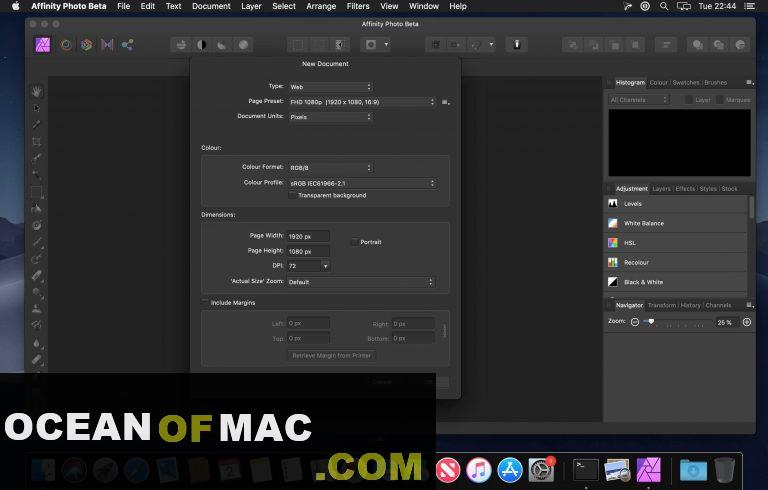768x490 pixels.
Task: Toggle the Quick Mask icon
Action: [371, 45]
